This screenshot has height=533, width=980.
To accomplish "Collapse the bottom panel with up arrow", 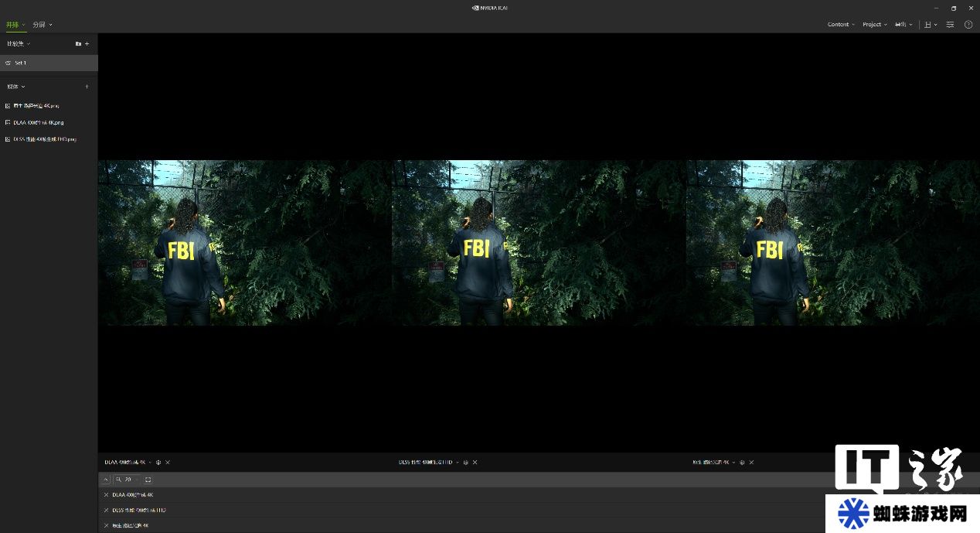I will tap(106, 480).
